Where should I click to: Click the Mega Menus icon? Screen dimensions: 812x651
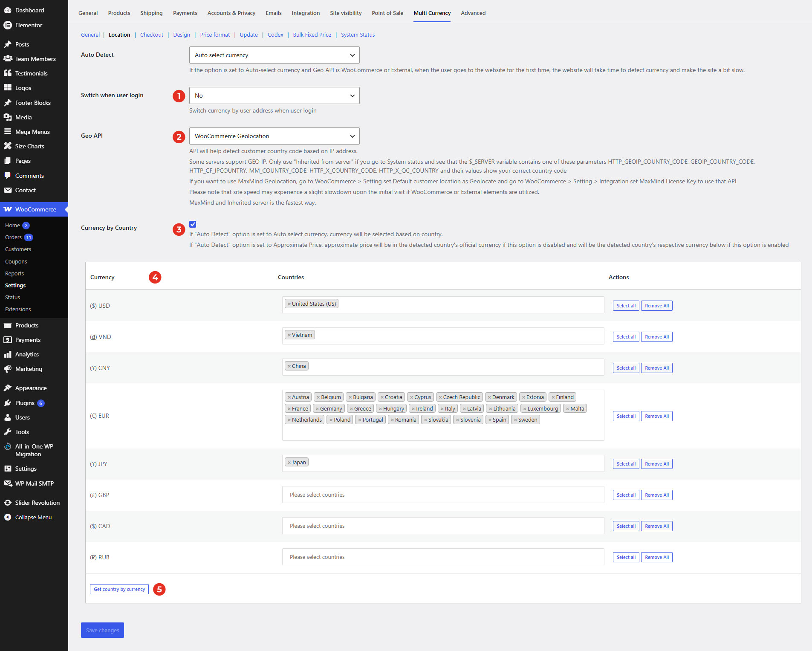click(8, 132)
